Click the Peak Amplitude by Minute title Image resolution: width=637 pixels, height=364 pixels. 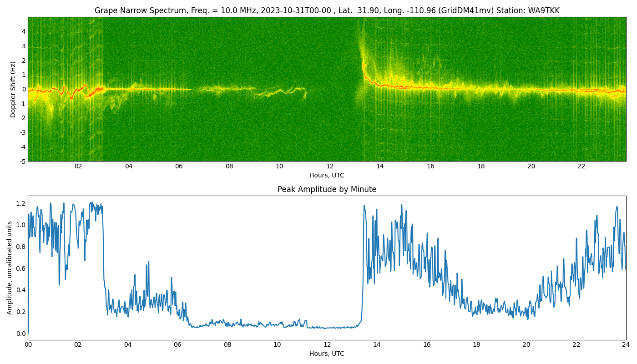(x=327, y=189)
